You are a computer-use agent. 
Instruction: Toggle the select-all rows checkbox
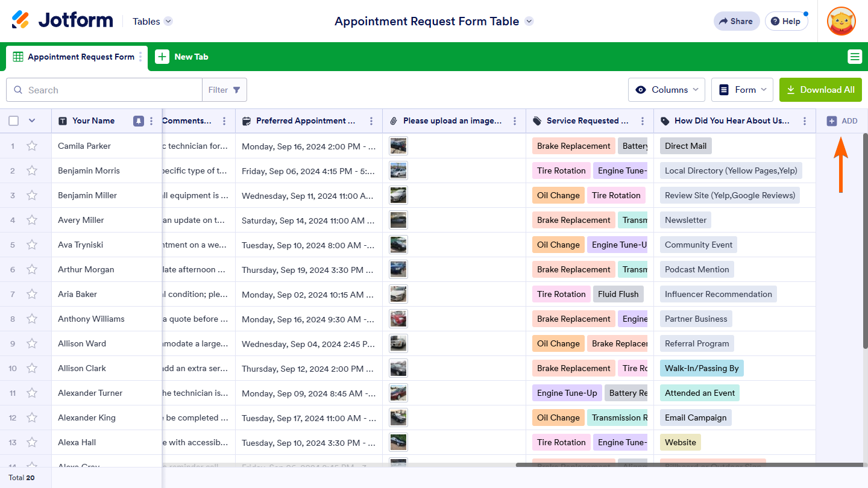[14, 121]
